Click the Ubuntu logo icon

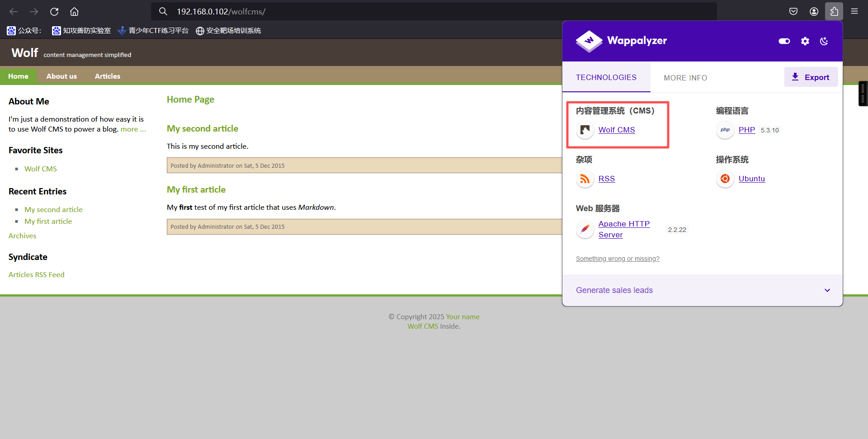point(725,179)
